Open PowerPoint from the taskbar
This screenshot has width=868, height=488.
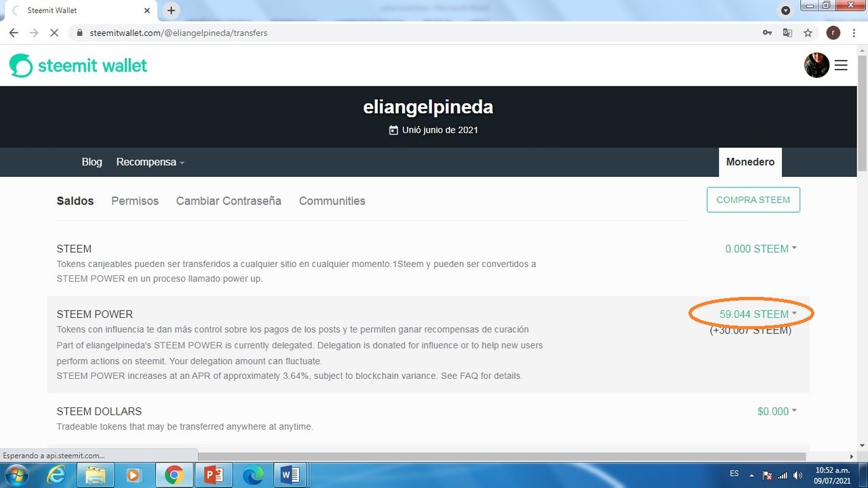click(214, 475)
